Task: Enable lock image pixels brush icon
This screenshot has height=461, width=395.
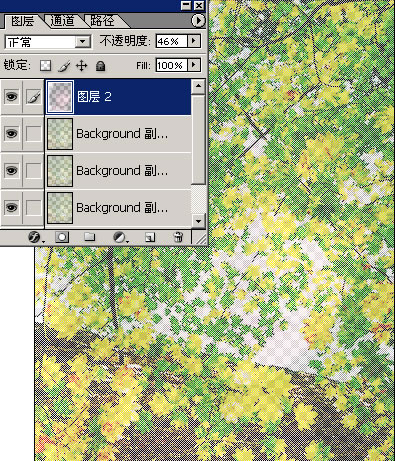Action: (64, 66)
